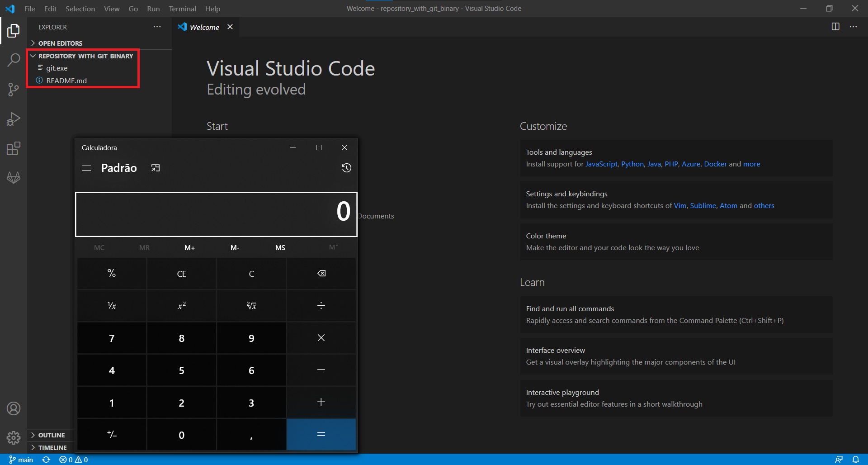Image resolution: width=868 pixels, height=465 pixels.
Task: Split the editor to the right
Action: (835, 27)
